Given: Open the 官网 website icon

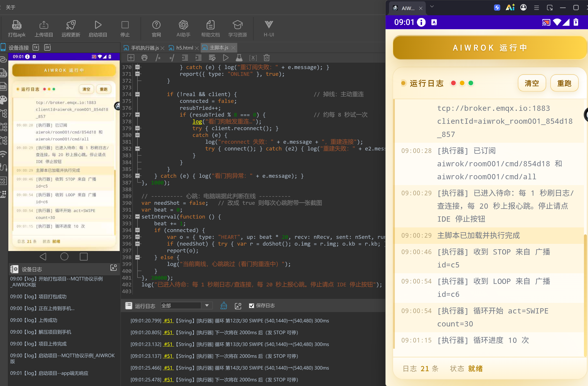Looking at the screenshot, I should 156,28.
